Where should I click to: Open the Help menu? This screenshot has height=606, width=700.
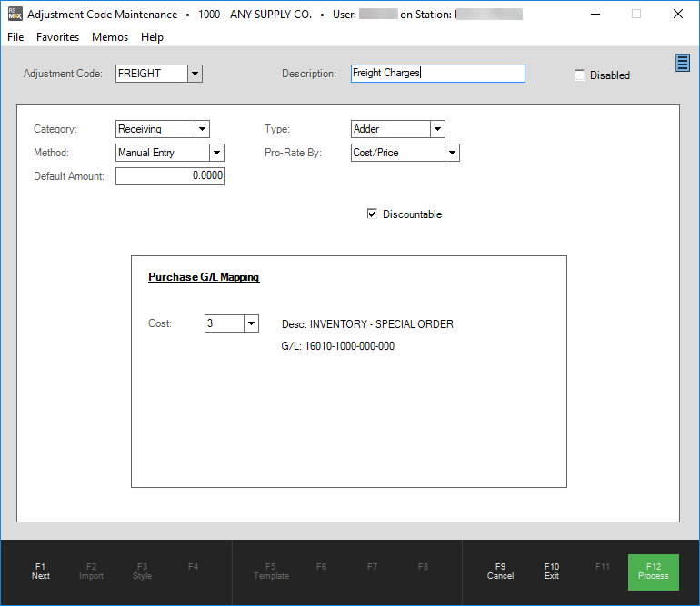152,37
